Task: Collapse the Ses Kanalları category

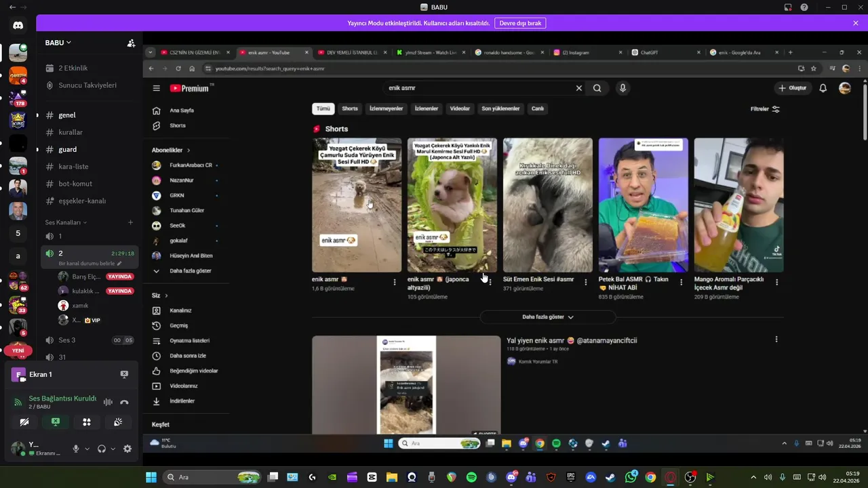Action: click(66, 222)
